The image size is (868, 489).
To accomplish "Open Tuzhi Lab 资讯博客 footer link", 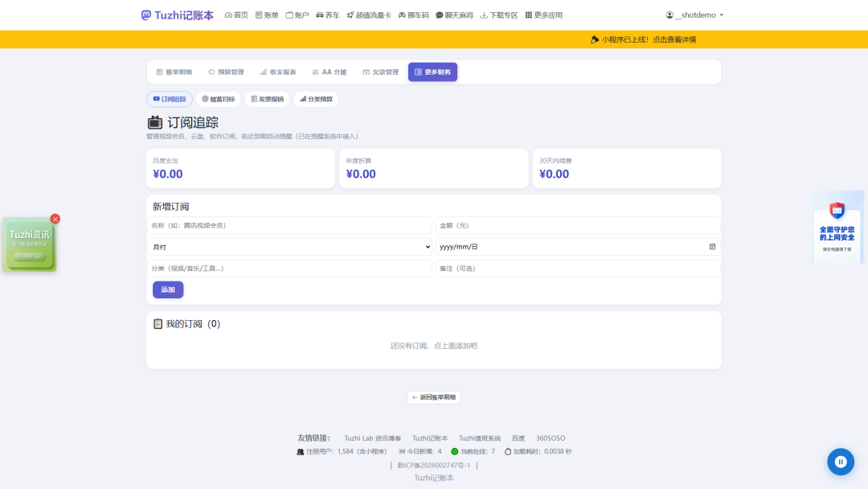I will pyautogui.click(x=373, y=438).
